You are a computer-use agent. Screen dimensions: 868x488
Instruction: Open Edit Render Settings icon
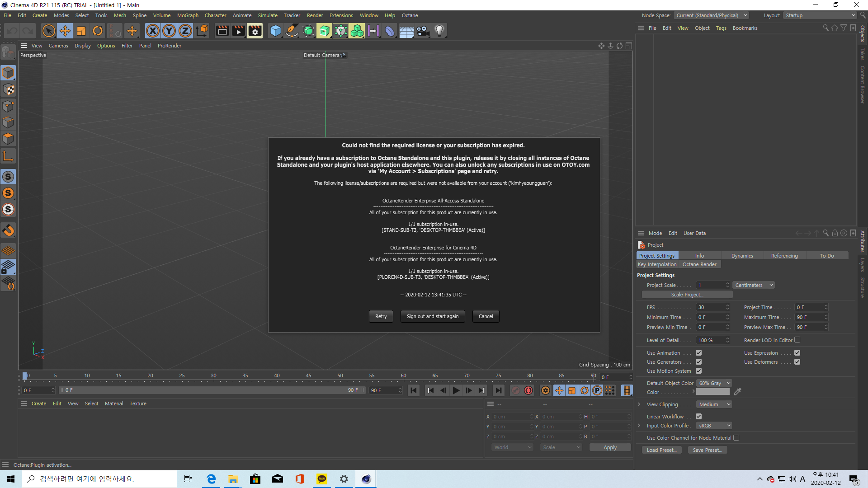(x=255, y=31)
